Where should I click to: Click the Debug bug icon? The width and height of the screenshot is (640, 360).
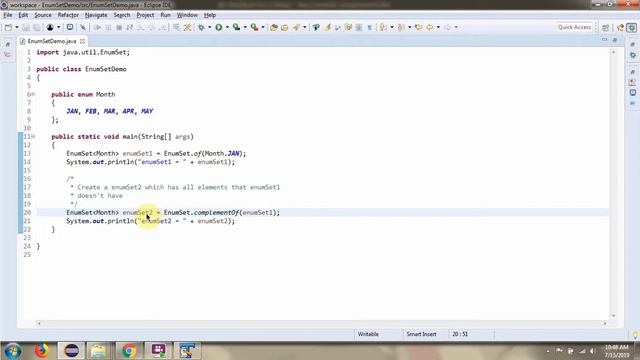coord(202,27)
